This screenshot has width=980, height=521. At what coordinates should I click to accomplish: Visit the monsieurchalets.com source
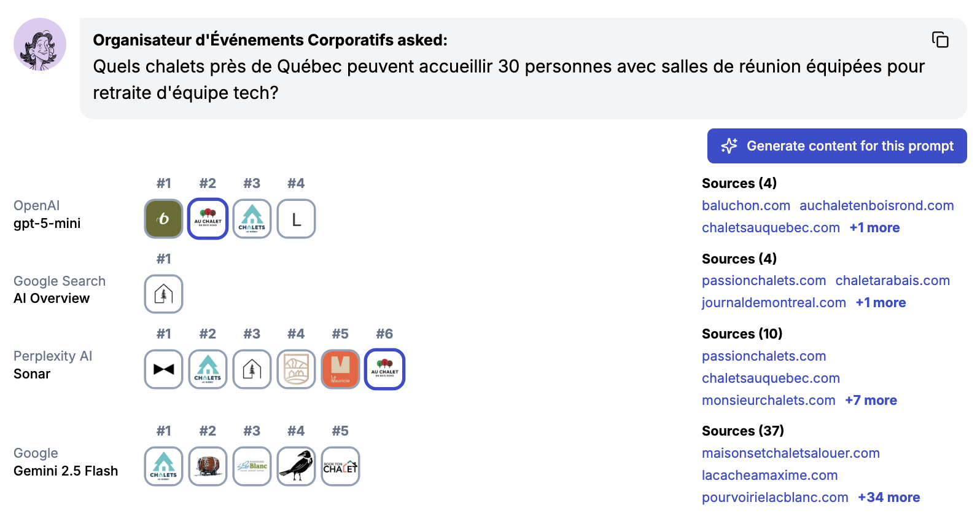point(768,401)
